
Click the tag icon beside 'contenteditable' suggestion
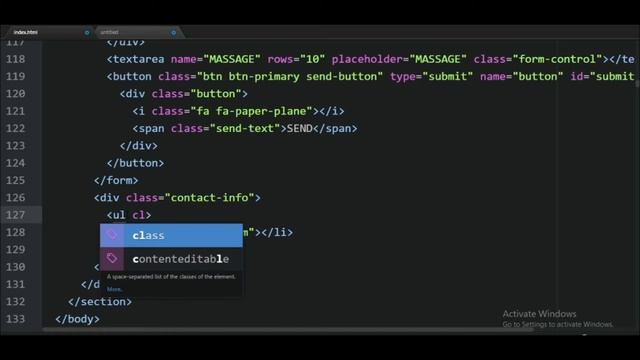112,259
